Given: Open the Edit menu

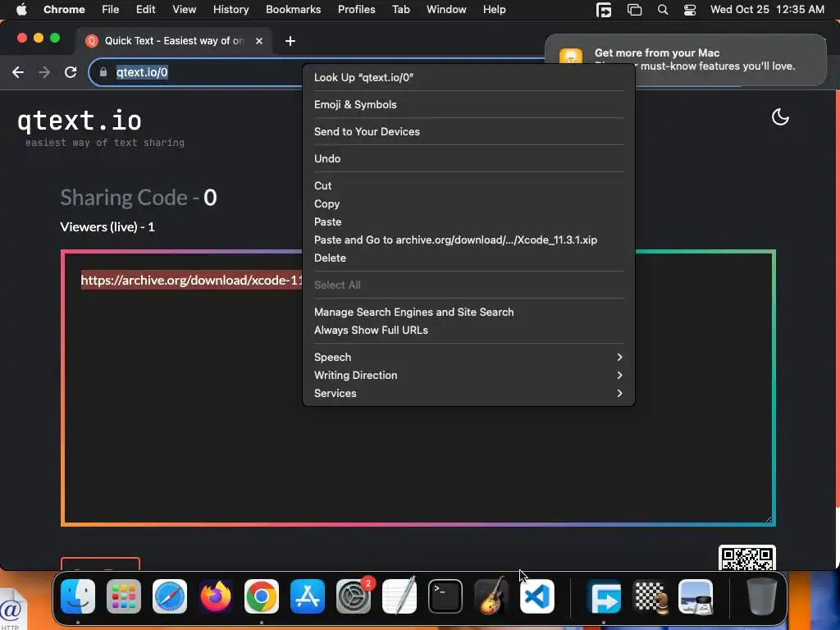Looking at the screenshot, I should (145, 9).
